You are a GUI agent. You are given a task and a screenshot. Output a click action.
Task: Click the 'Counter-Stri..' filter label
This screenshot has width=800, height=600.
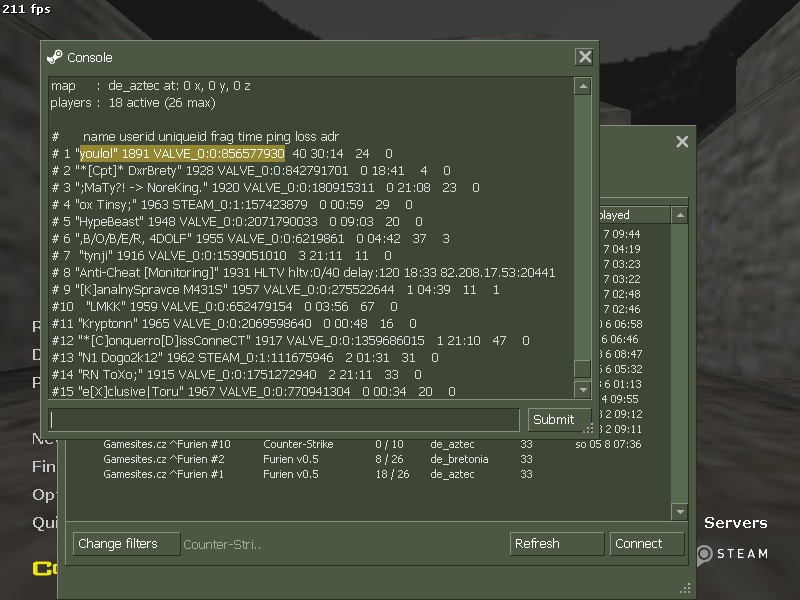pyautogui.click(x=222, y=544)
